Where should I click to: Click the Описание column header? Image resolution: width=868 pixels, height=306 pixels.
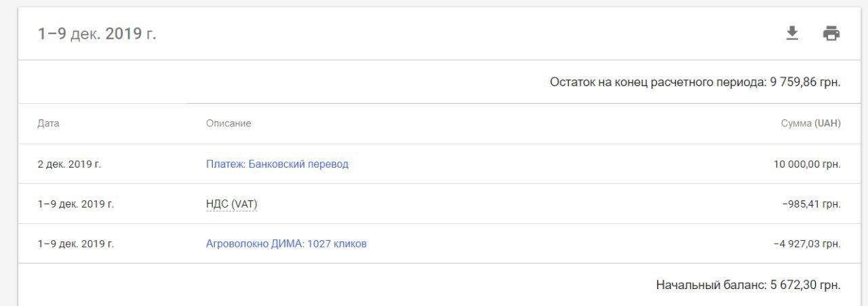229,123
